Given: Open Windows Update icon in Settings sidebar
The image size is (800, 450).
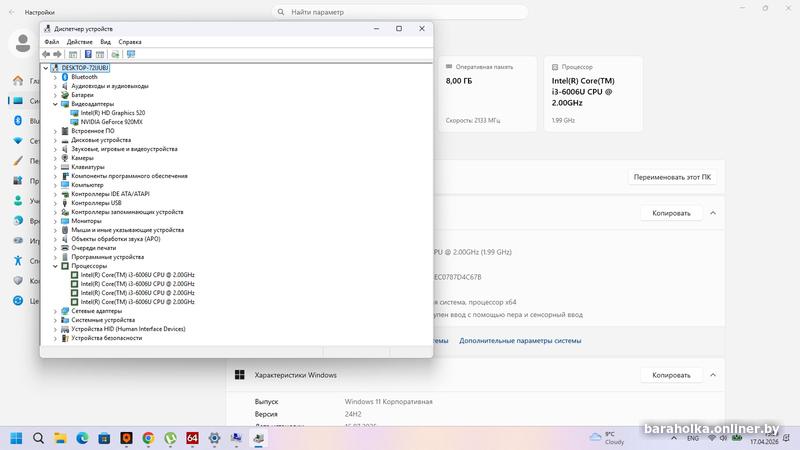Looking at the screenshot, I should 18,301.
